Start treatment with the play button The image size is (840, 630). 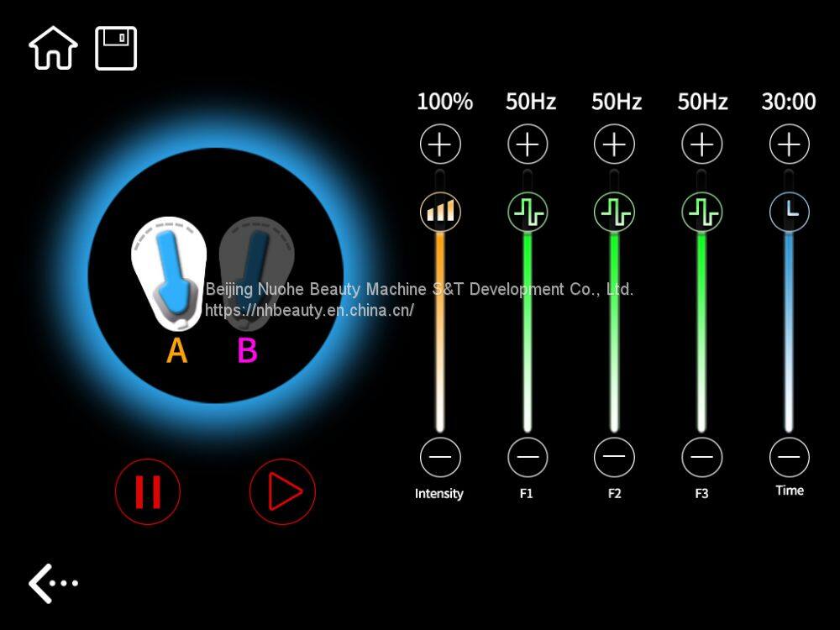tap(282, 491)
